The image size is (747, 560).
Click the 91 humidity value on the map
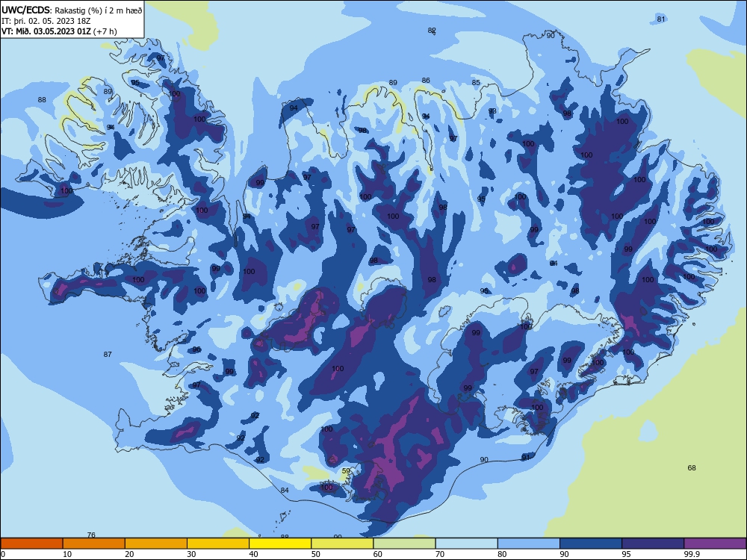pos(525,457)
